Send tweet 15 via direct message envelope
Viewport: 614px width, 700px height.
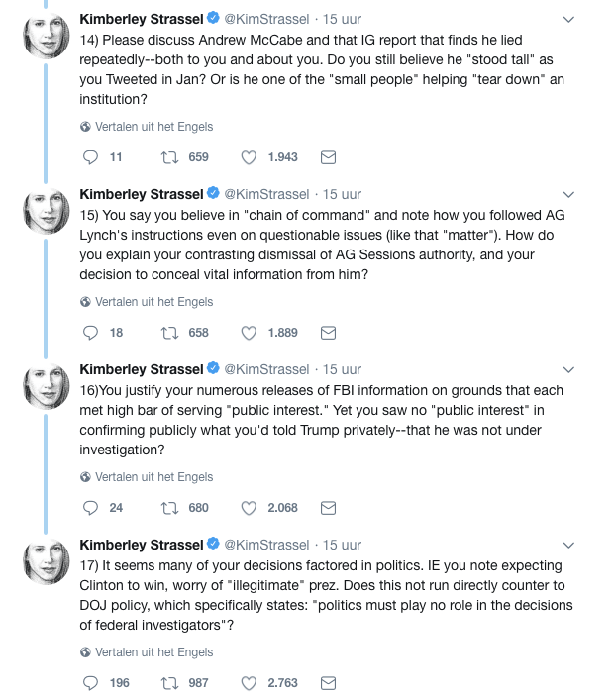330,333
